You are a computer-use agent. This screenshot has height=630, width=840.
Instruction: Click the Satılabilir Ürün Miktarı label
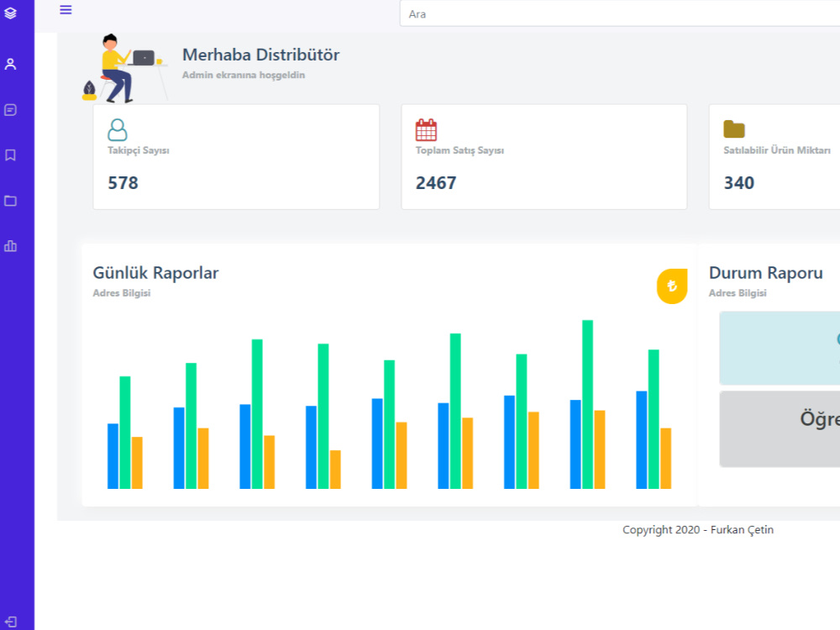tap(777, 150)
